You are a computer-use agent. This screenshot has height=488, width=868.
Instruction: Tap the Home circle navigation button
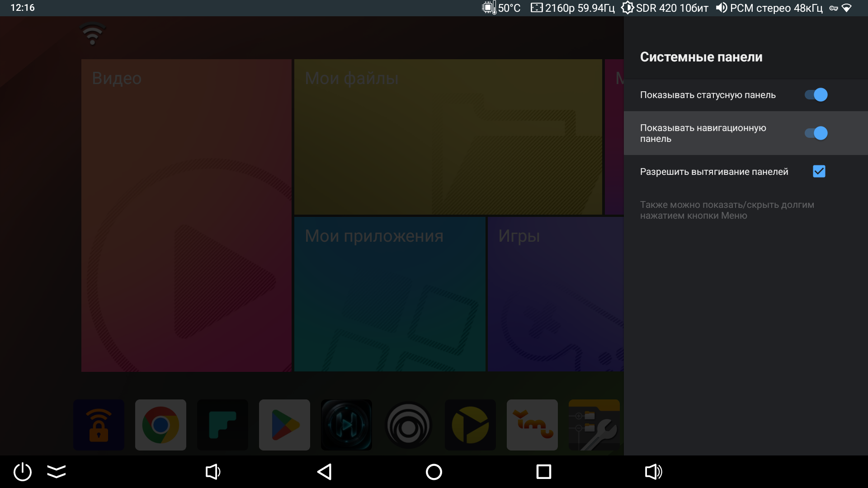pos(434,472)
